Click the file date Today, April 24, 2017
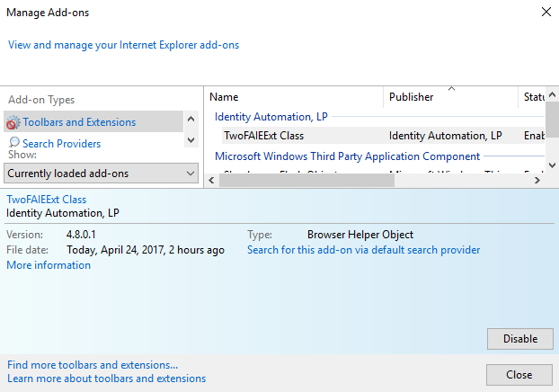The image size is (559, 392). tap(146, 250)
